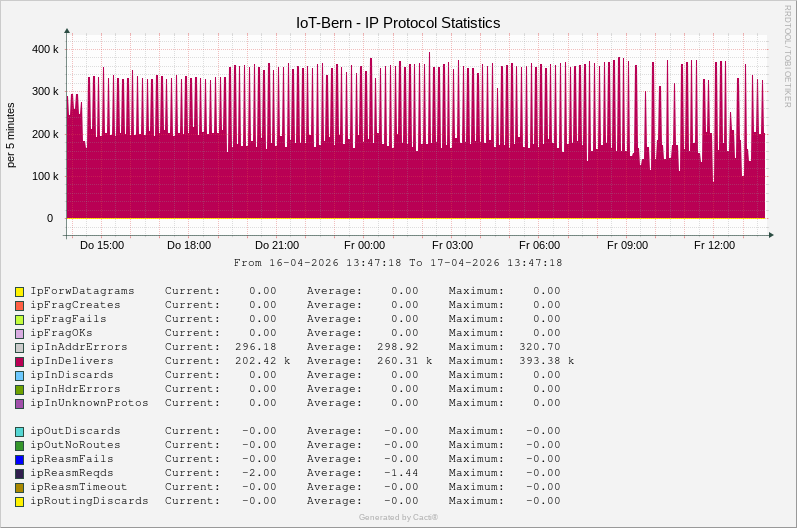Select the cyan ipOutDiscards legend swatch
Viewport: 797px width, 528px height.
tap(19, 431)
